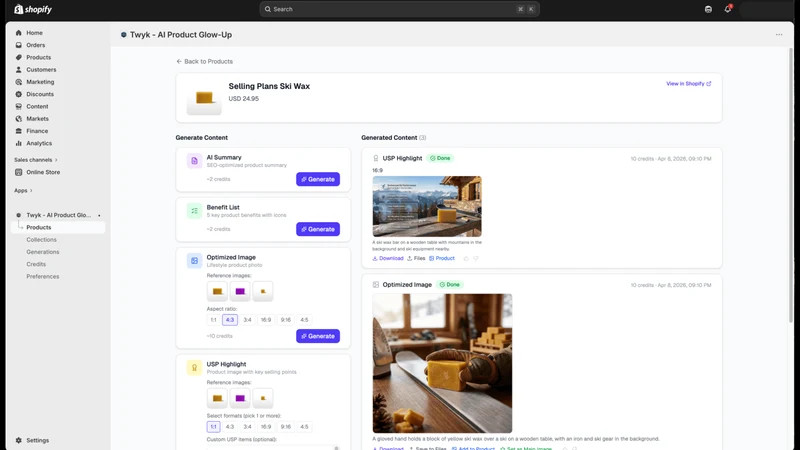Click the Twyk app icon in the page header
The image size is (800, 450).
[x=123, y=35]
